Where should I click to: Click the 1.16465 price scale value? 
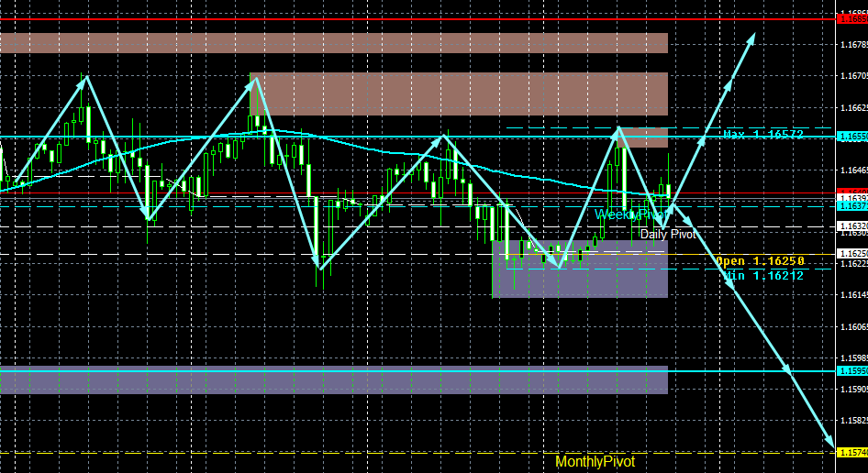click(853, 170)
